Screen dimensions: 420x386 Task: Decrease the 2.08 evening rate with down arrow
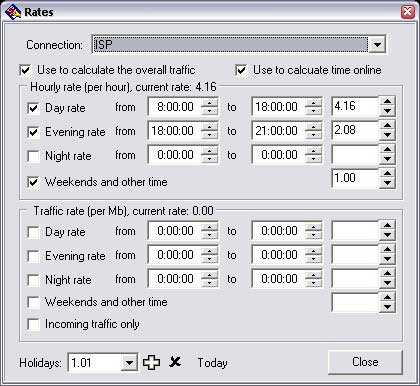(x=387, y=135)
